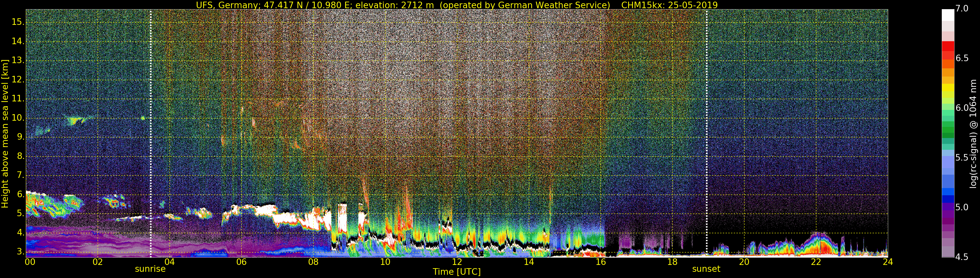The width and height of the screenshot is (980, 278).
Task: Click height tick label '15.'
Action: pos(18,22)
